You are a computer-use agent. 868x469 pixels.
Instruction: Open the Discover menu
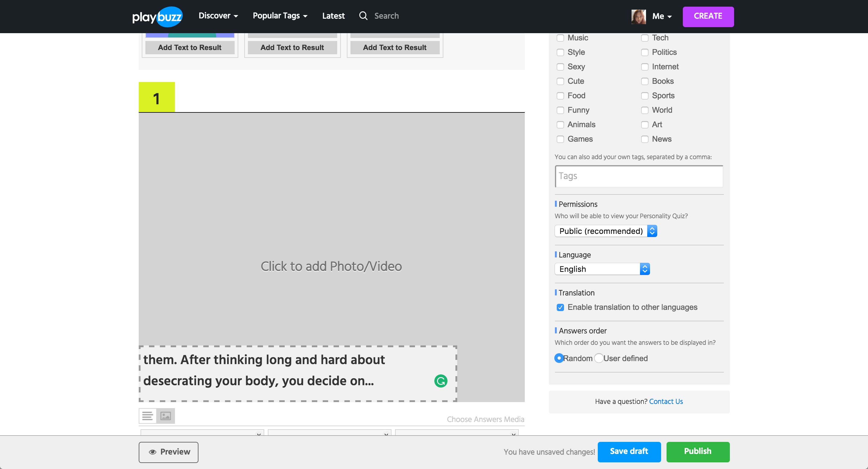coord(218,16)
